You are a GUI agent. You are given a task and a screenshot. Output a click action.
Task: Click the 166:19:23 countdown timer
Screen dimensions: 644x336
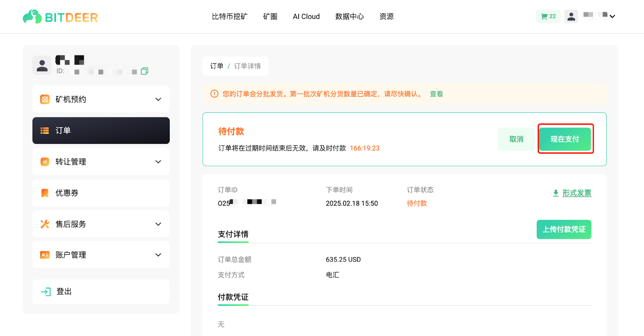(x=365, y=148)
